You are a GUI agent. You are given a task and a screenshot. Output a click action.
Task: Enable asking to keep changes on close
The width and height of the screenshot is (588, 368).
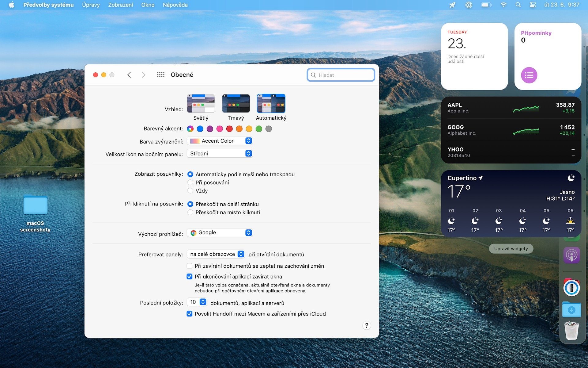pyautogui.click(x=190, y=266)
